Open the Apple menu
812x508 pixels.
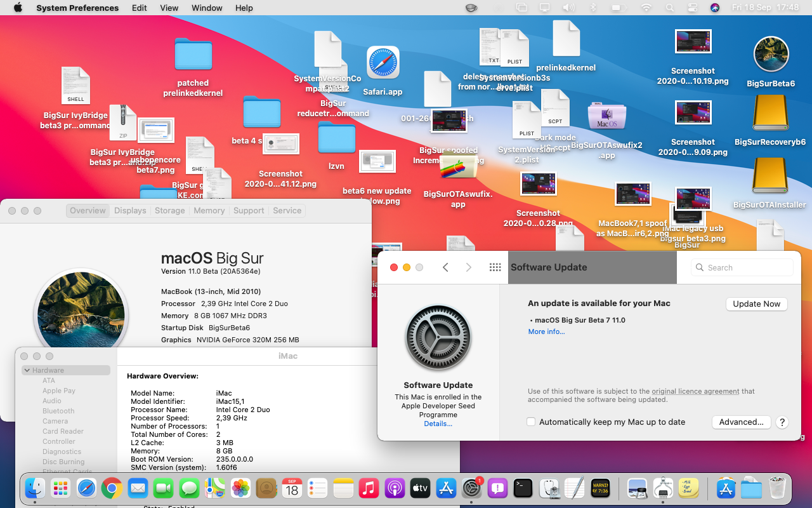(17, 8)
